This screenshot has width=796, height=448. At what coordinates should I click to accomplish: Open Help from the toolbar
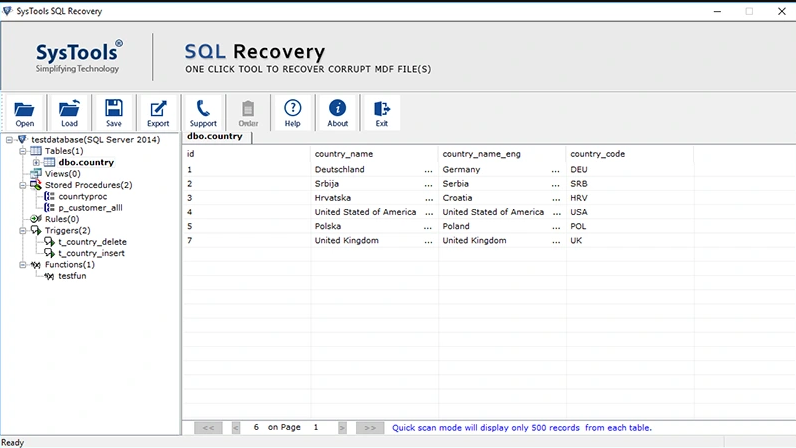click(x=292, y=112)
